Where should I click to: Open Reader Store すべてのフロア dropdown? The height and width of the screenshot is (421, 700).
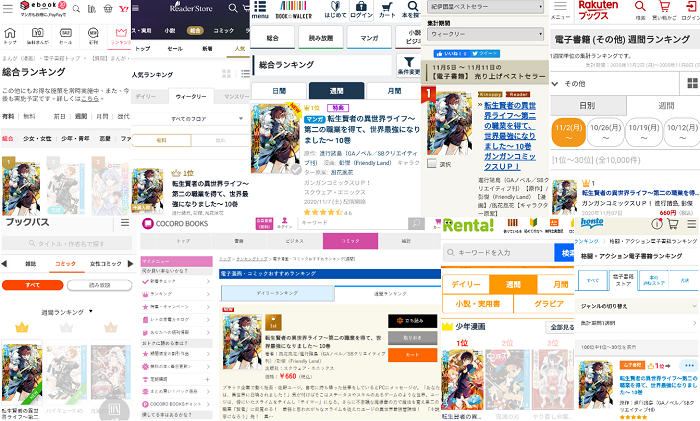point(191,119)
